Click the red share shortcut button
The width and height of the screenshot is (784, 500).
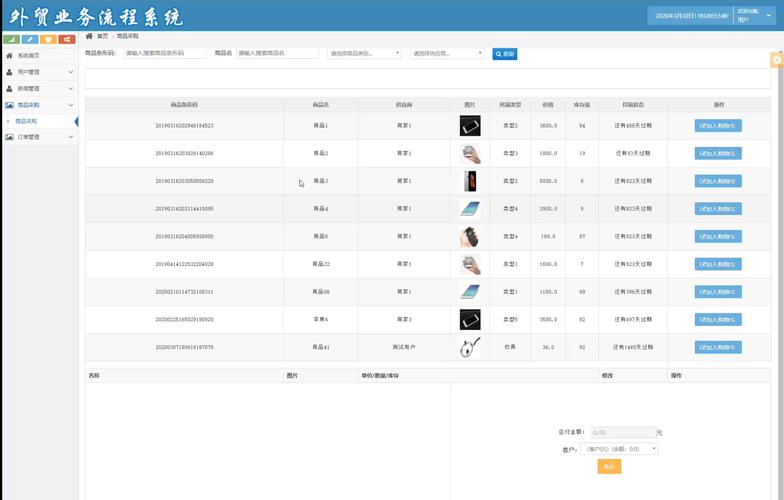click(67, 39)
